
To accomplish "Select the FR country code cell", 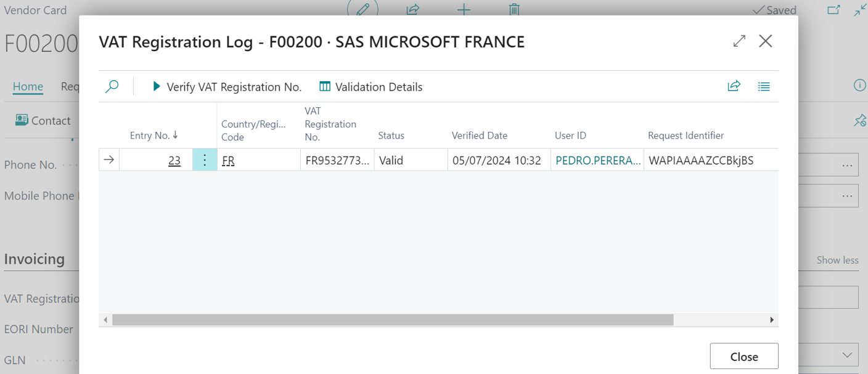I will [228, 161].
